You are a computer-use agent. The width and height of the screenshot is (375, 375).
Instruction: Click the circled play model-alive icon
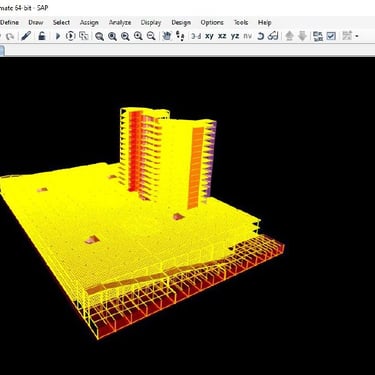pyautogui.click(x=70, y=36)
